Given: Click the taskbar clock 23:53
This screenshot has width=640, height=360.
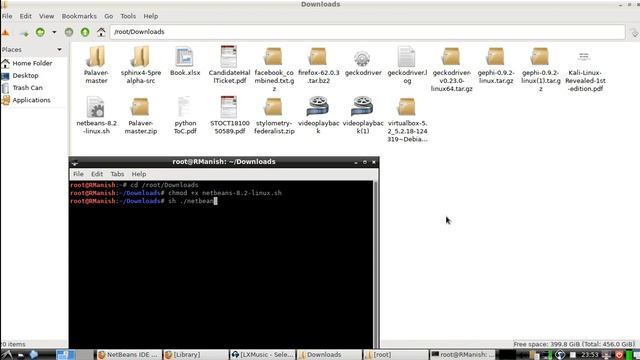Looking at the screenshot, I should click(589, 355).
